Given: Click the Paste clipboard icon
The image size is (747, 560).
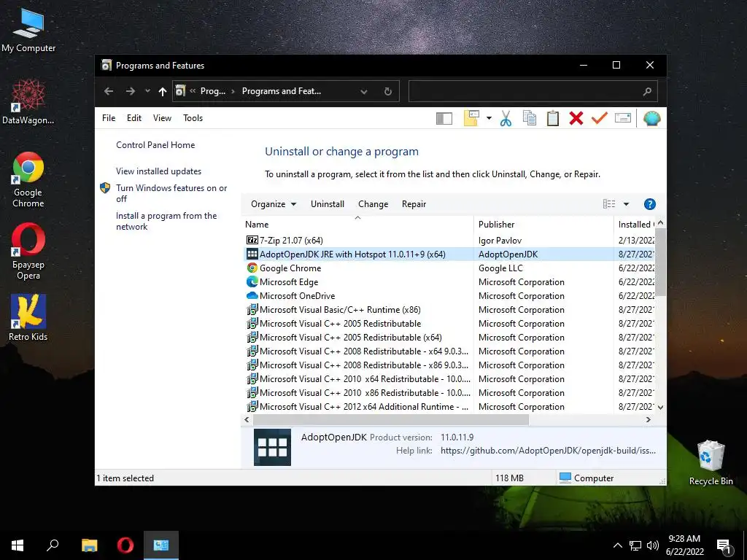Looking at the screenshot, I should point(553,118).
